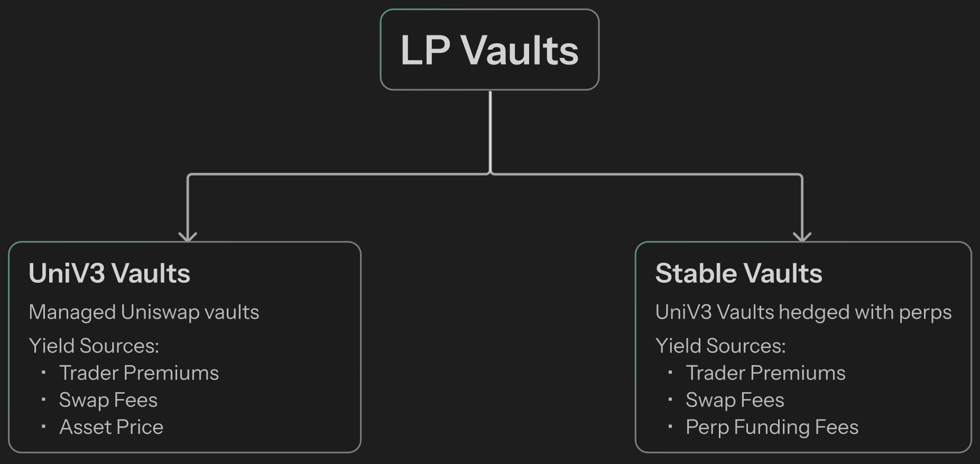Click the Stable Vaults heading
This screenshot has width=980, height=464.
[x=738, y=273]
